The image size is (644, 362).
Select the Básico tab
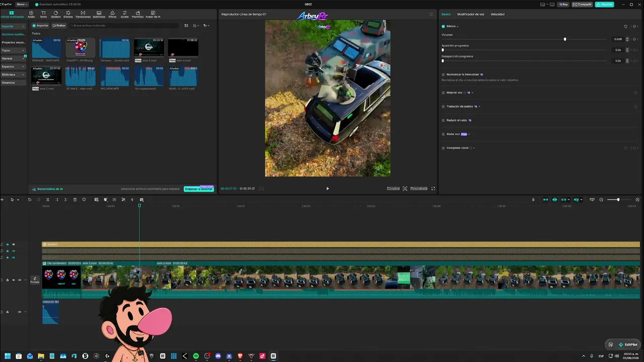[446, 14]
